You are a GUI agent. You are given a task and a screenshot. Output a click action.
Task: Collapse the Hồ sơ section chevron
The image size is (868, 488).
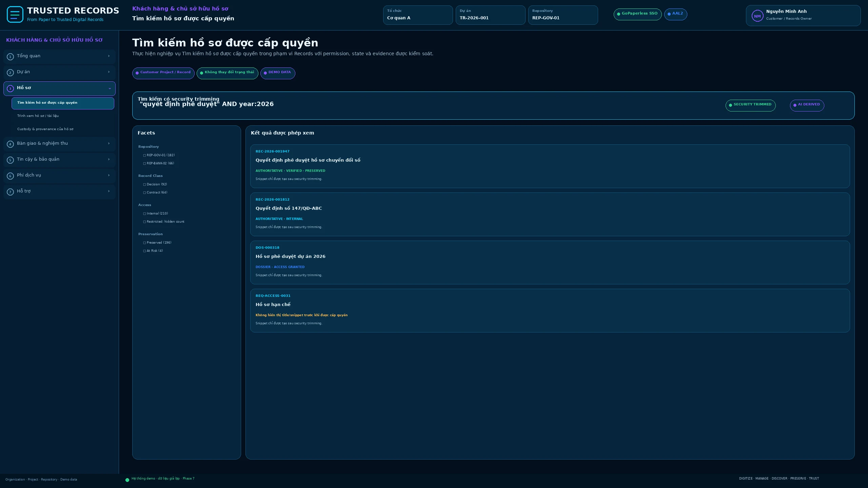pyautogui.click(x=110, y=88)
